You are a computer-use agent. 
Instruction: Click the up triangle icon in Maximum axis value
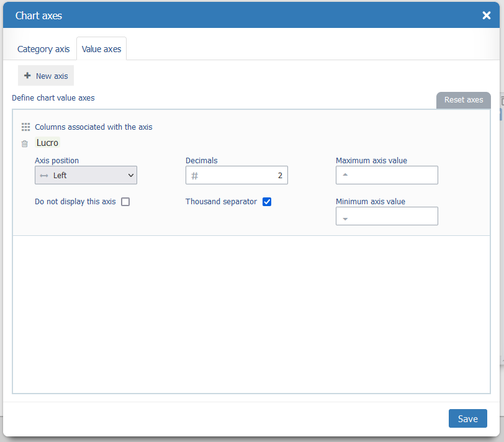345,175
